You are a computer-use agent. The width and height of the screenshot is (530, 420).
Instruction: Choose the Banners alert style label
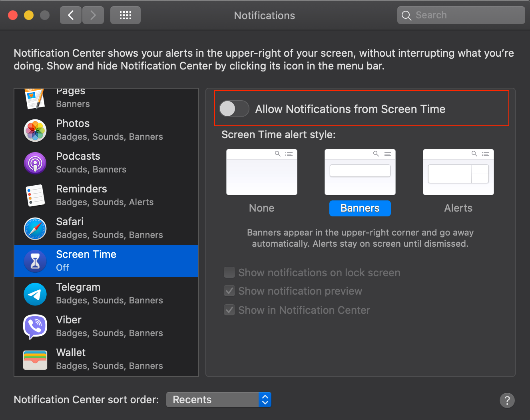[x=360, y=208]
